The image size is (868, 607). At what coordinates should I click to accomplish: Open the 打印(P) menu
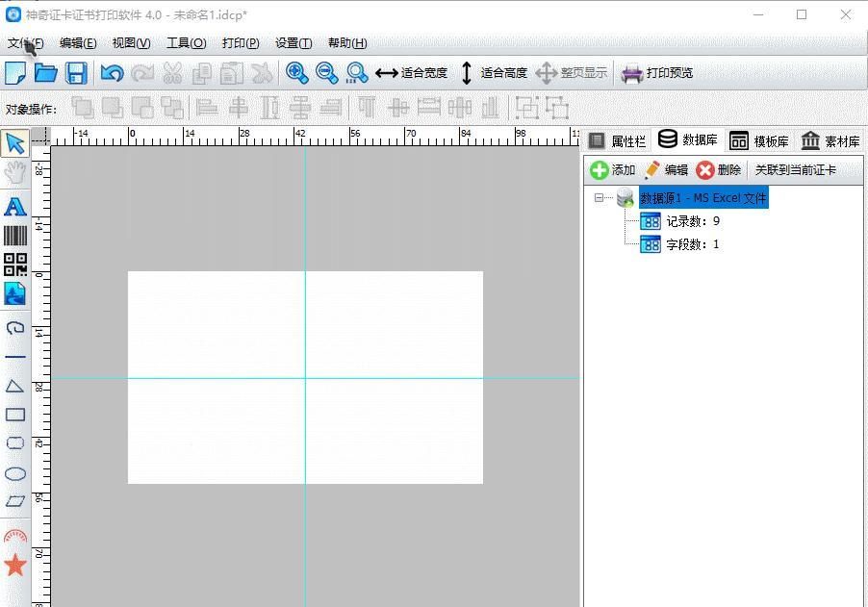point(241,43)
